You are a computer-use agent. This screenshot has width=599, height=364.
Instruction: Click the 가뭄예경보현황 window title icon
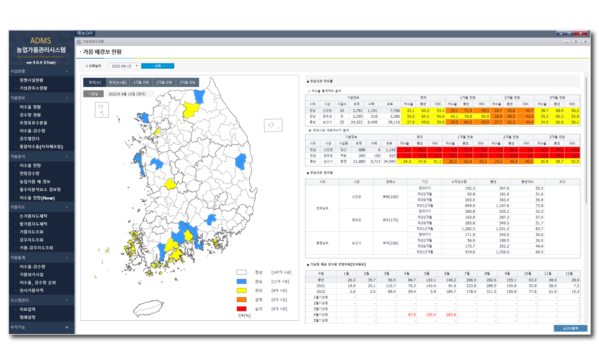point(79,42)
